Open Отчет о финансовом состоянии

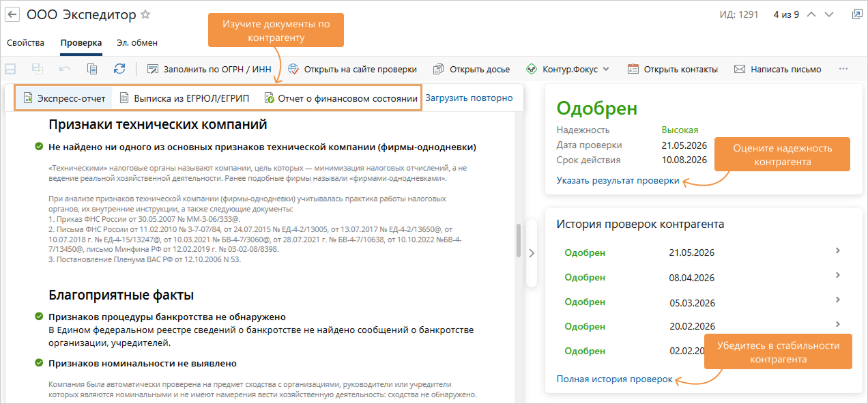point(341,98)
